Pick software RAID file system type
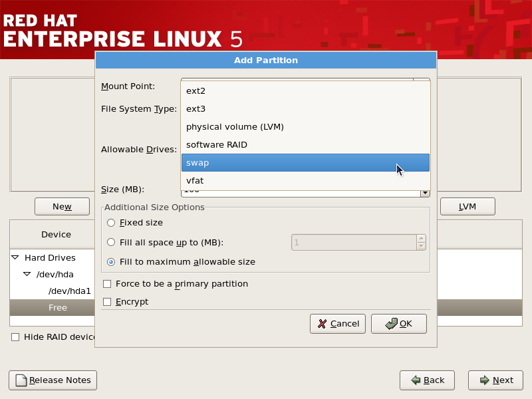Image resolution: width=532 pixels, height=399 pixels. click(305, 145)
